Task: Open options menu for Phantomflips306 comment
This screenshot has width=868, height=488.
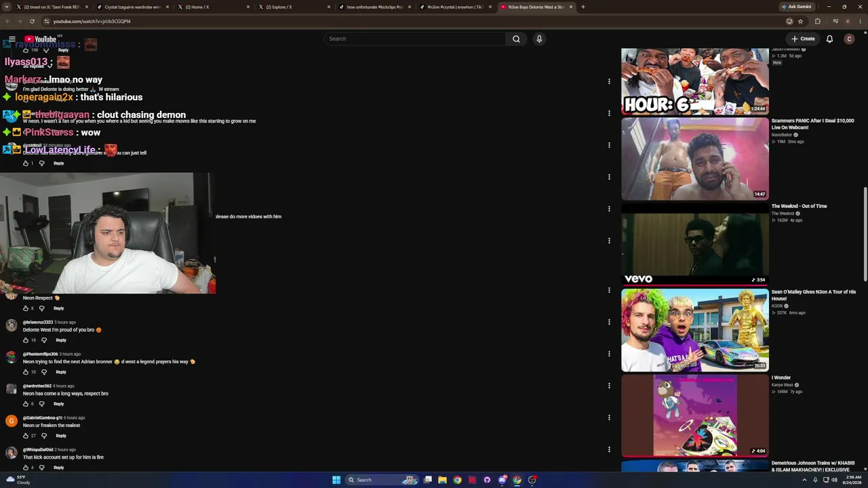Action: click(x=609, y=354)
